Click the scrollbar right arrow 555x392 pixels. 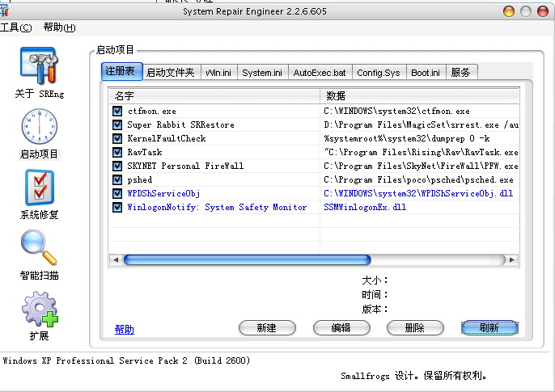click(x=512, y=259)
